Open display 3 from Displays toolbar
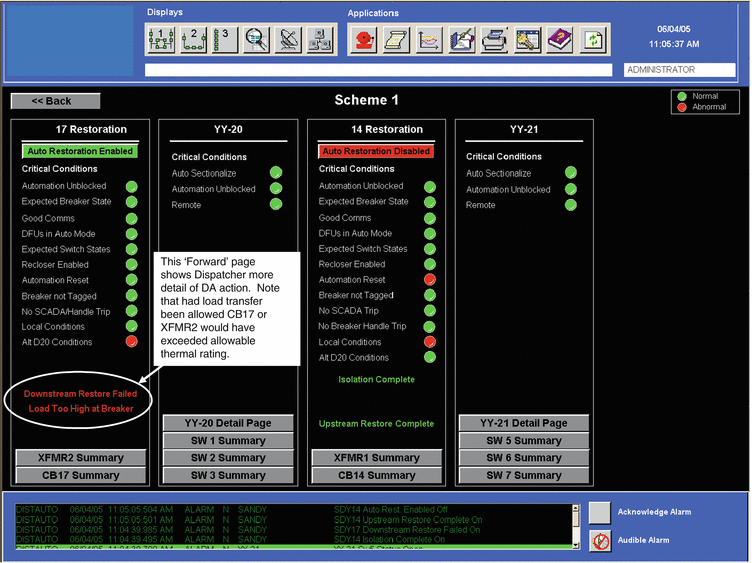Image resolution: width=752 pixels, height=563 pixels. 225,40
